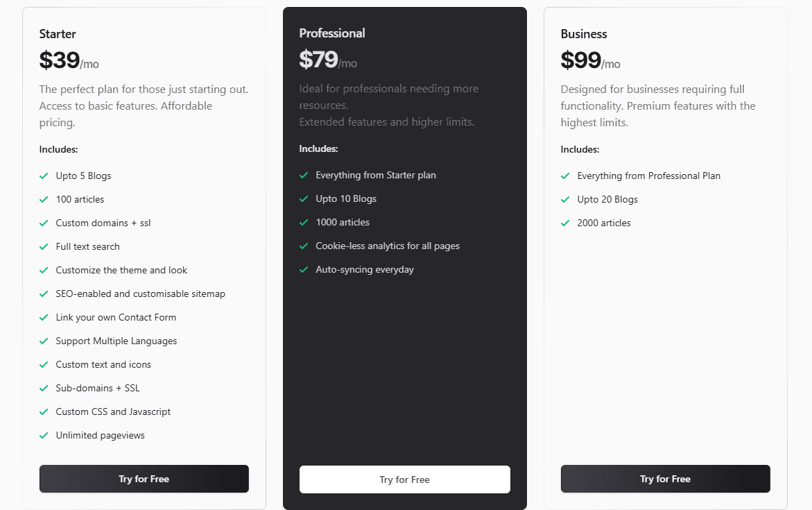Select the checkmark for Auto-syncing everyday
This screenshot has height=510, width=812.
304,269
